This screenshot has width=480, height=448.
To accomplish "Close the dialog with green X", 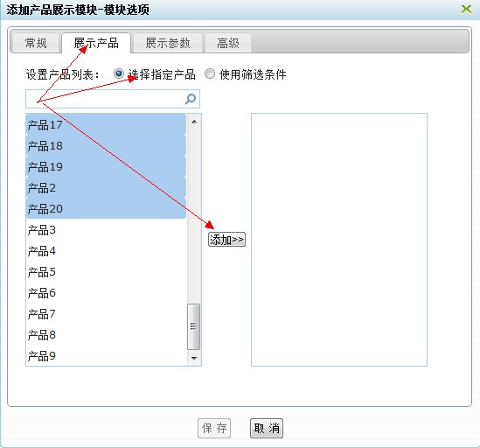I will [466, 10].
